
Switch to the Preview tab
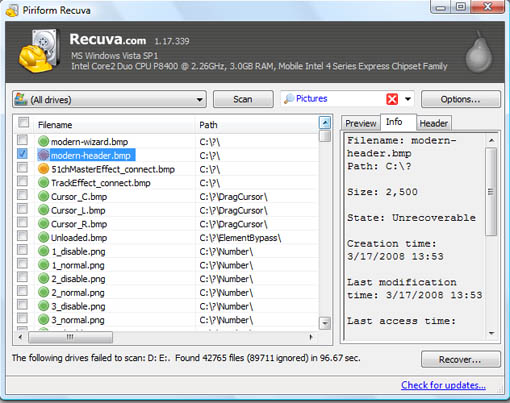click(x=361, y=123)
